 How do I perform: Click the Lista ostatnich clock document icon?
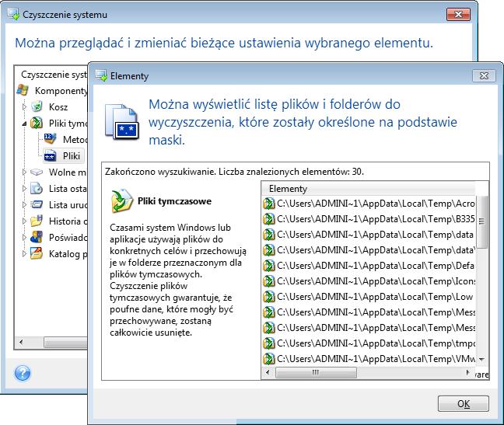pos(37,188)
